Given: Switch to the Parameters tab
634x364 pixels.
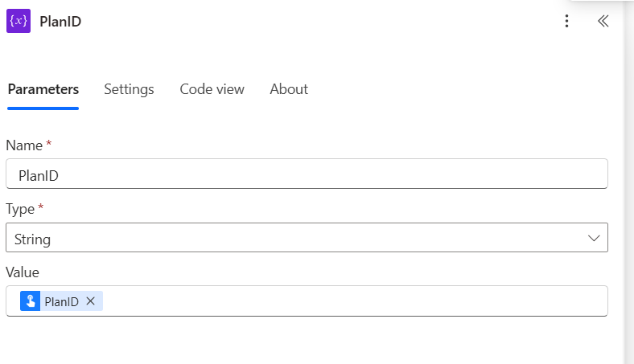Looking at the screenshot, I should point(43,89).
